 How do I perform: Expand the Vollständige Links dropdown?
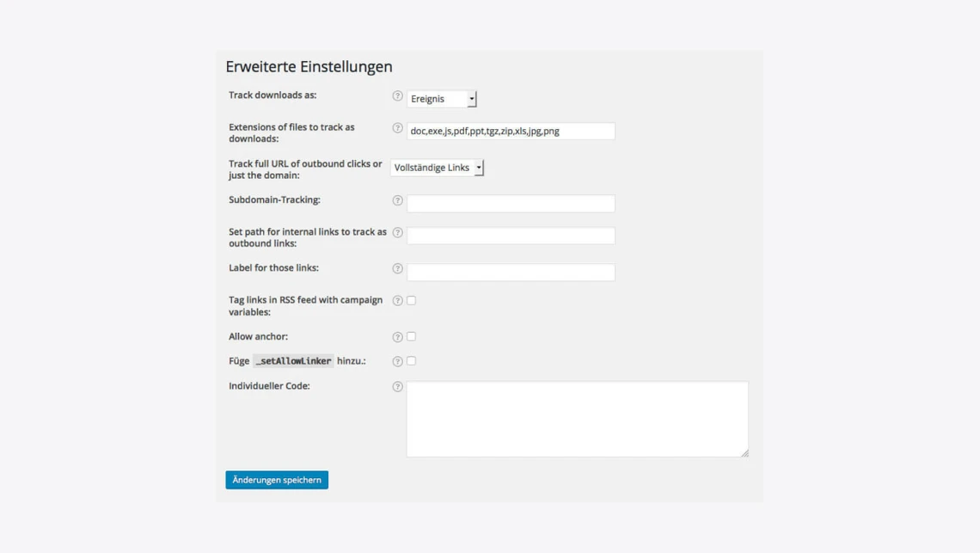pos(437,168)
